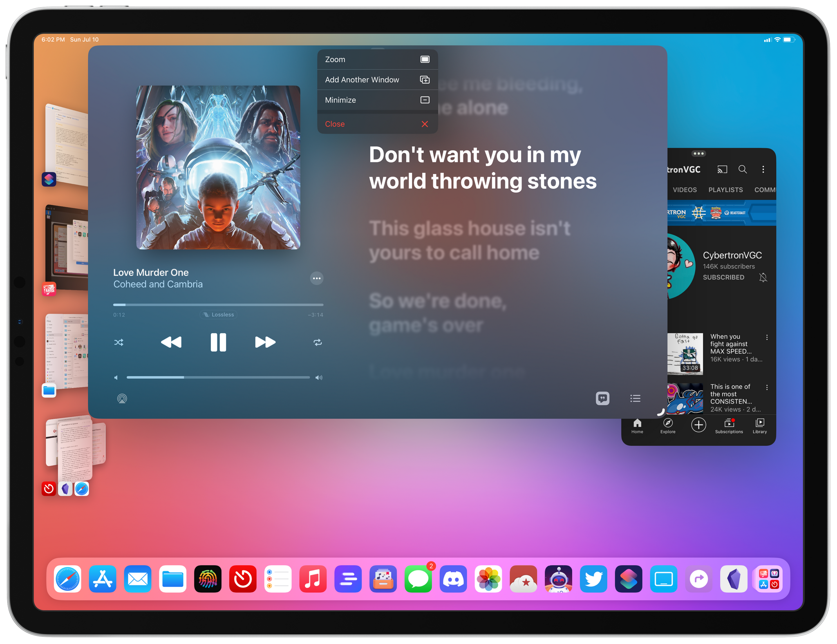Screen dimensions: 837x644
Task: Skip back to previous track
Action: pyautogui.click(x=171, y=342)
